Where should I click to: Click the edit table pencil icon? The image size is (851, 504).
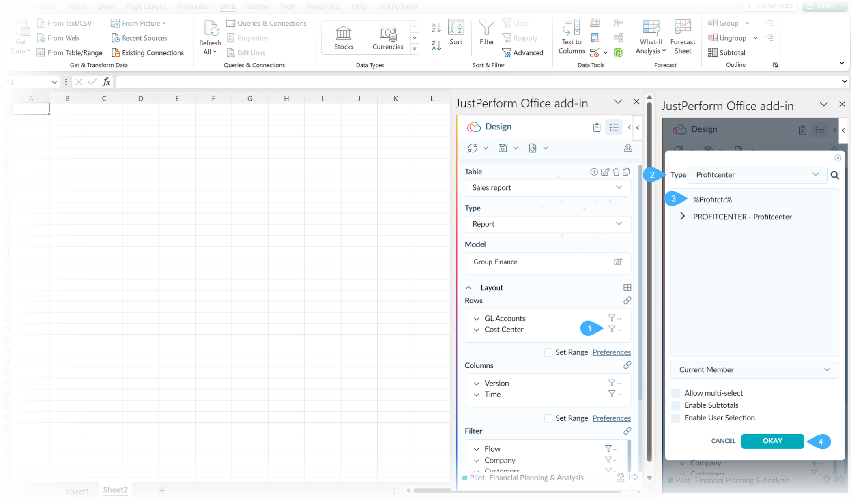tap(605, 172)
